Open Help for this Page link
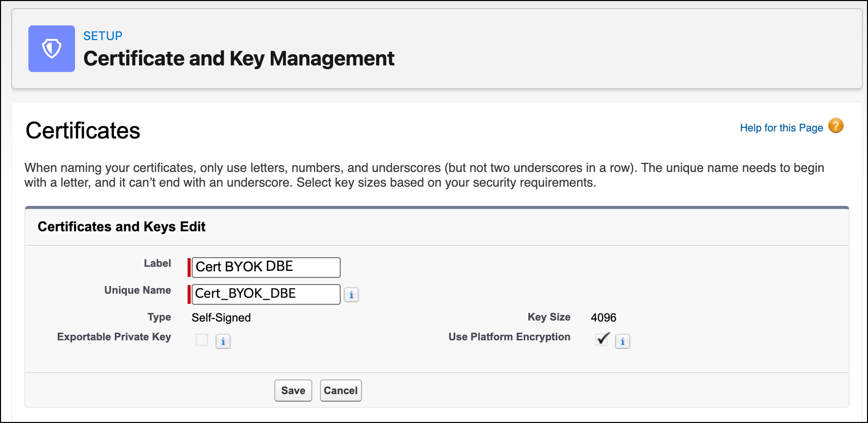 pos(781,128)
